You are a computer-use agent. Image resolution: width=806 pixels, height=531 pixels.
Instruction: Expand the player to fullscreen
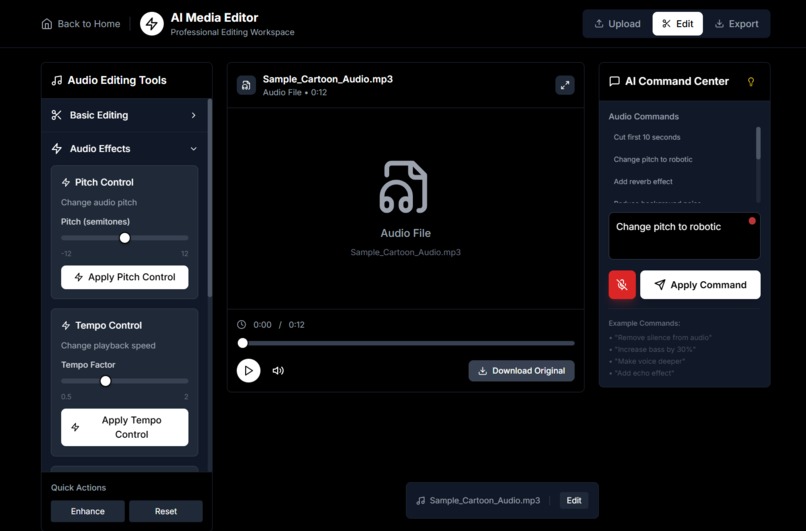(565, 85)
